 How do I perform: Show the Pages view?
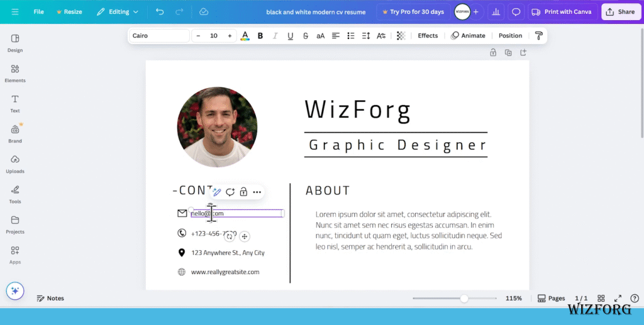pyautogui.click(x=551, y=299)
